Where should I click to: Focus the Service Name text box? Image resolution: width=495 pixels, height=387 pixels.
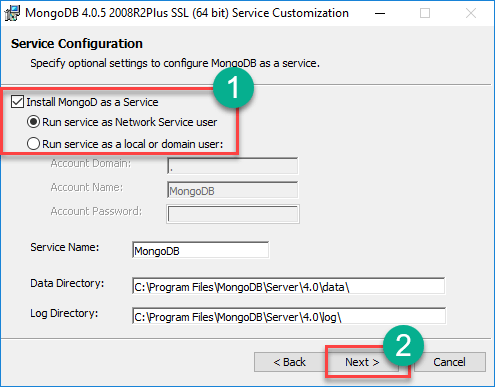click(x=200, y=250)
